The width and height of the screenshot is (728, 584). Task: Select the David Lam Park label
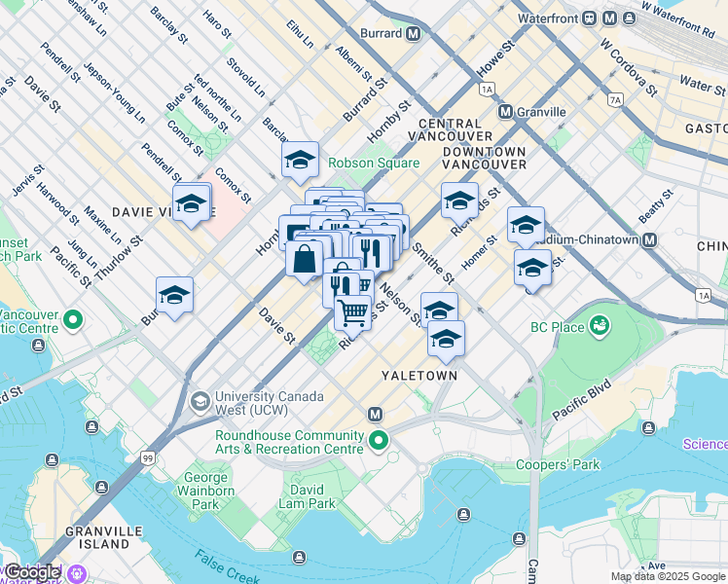[307, 496]
